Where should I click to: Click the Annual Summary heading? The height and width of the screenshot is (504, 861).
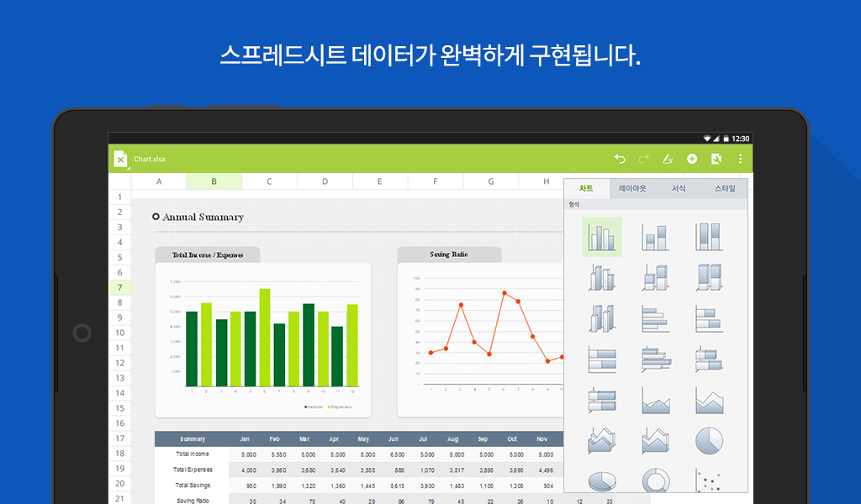(203, 217)
